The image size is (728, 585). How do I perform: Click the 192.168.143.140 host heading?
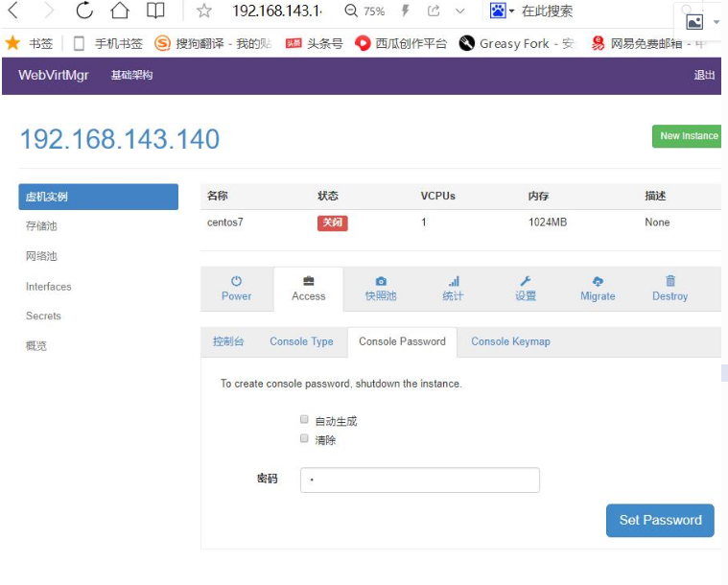120,139
